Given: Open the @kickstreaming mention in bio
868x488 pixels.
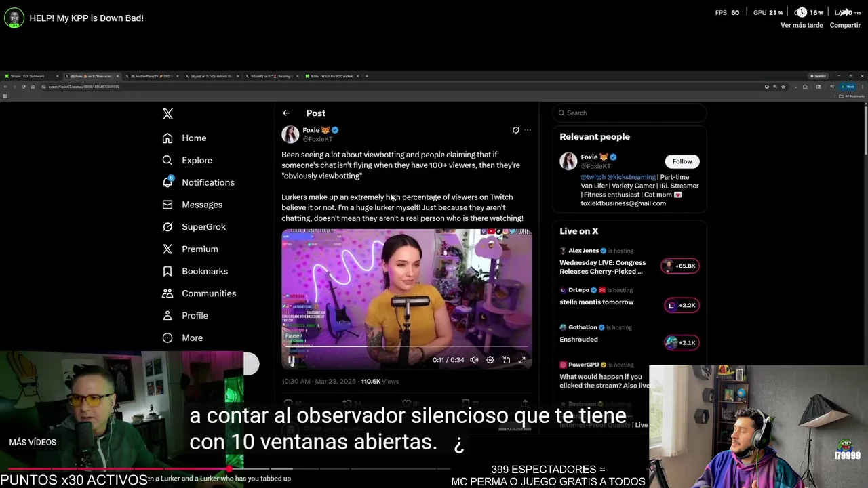Looking at the screenshot, I should pos(631,177).
